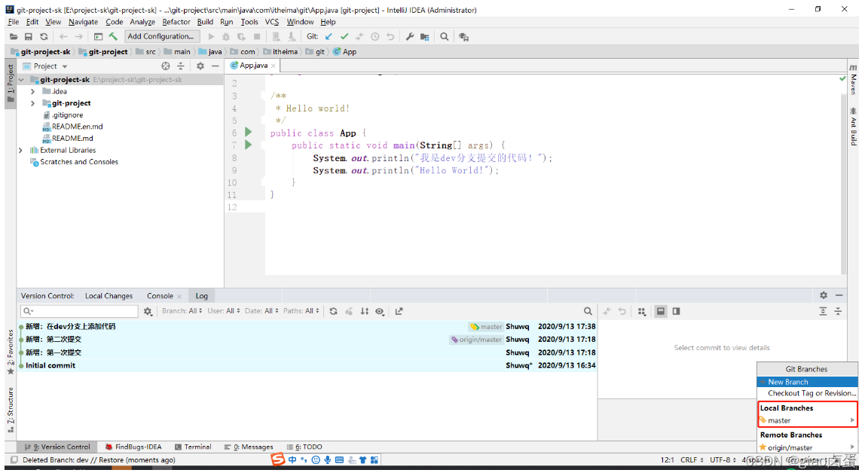The width and height of the screenshot is (868, 476).
Task: Open origin/master remote branch submenu
Action: tap(807, 448)
